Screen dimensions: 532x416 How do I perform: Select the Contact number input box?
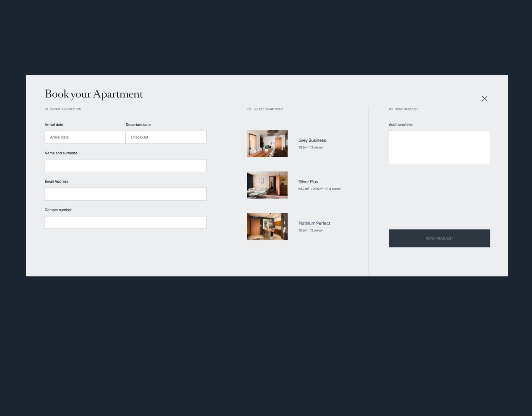[x=125, y=222]
